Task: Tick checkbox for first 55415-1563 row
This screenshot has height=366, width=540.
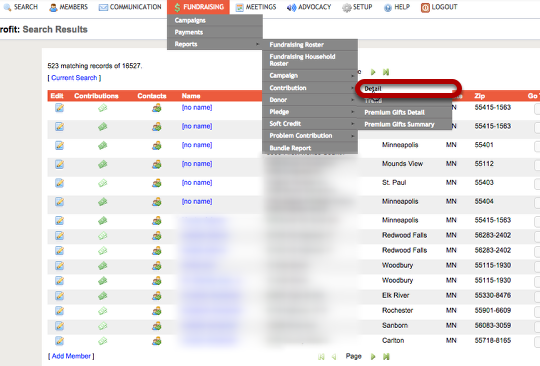Action: [537, 109]
